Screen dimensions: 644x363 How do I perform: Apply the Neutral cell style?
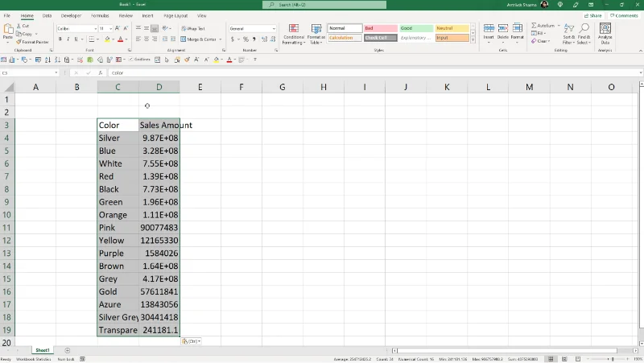click(x=452, y=28)
